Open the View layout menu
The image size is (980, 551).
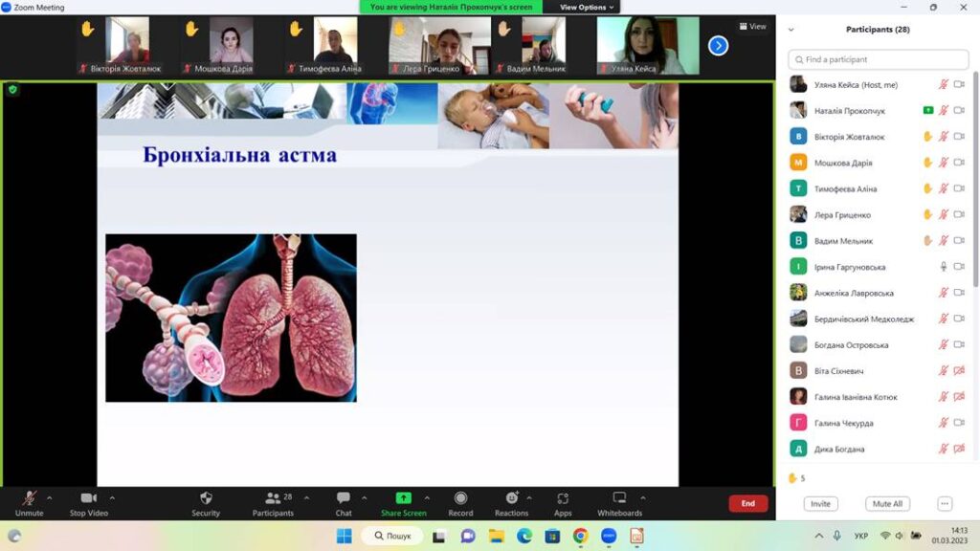click(752, 27)
